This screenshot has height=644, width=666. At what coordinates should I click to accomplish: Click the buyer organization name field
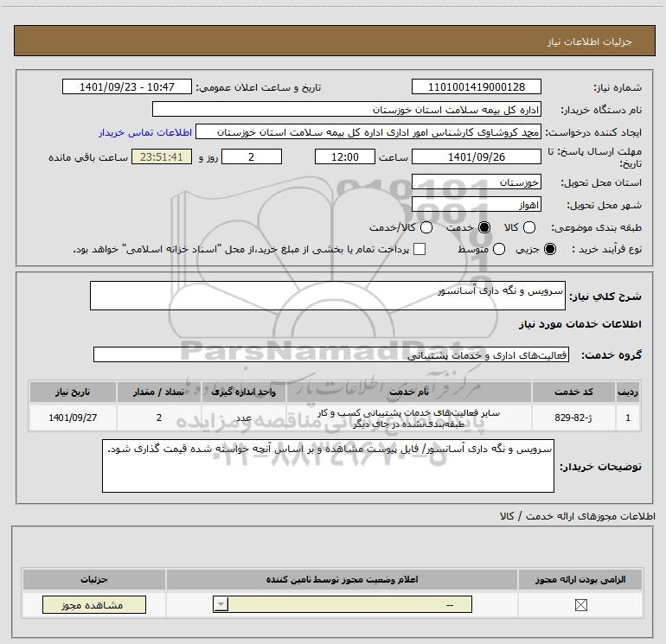click(x=347, y=110)
